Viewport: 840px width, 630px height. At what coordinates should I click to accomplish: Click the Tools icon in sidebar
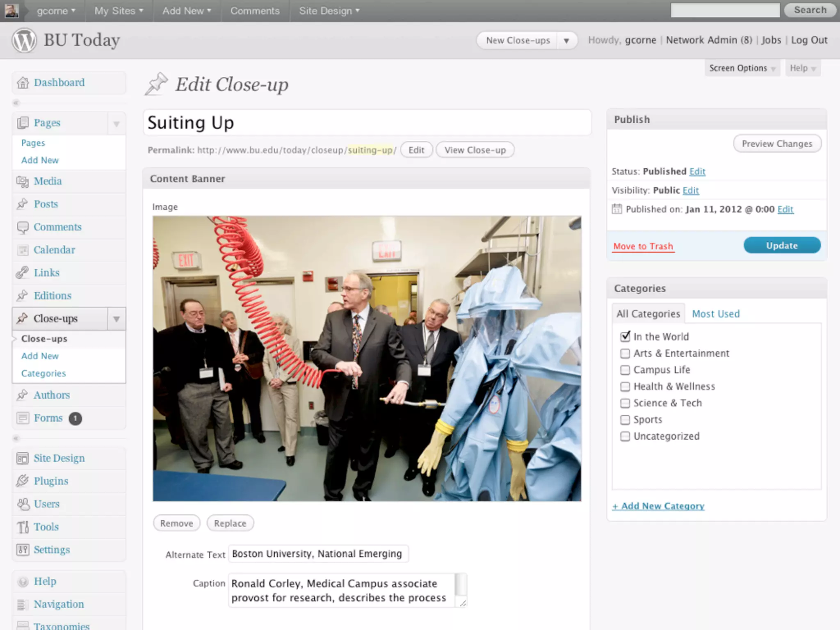coord(23,527)
